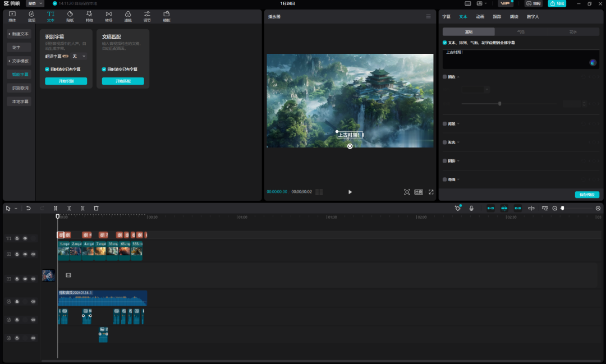Click the cover edit thumbnail on the timeline

pyautogui.click(x=48, y=275)
